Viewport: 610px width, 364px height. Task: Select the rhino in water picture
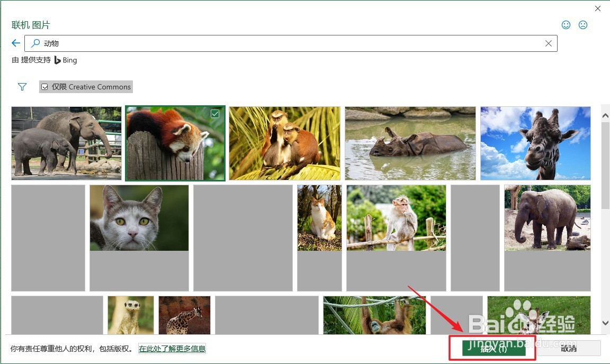pos(410,143)
